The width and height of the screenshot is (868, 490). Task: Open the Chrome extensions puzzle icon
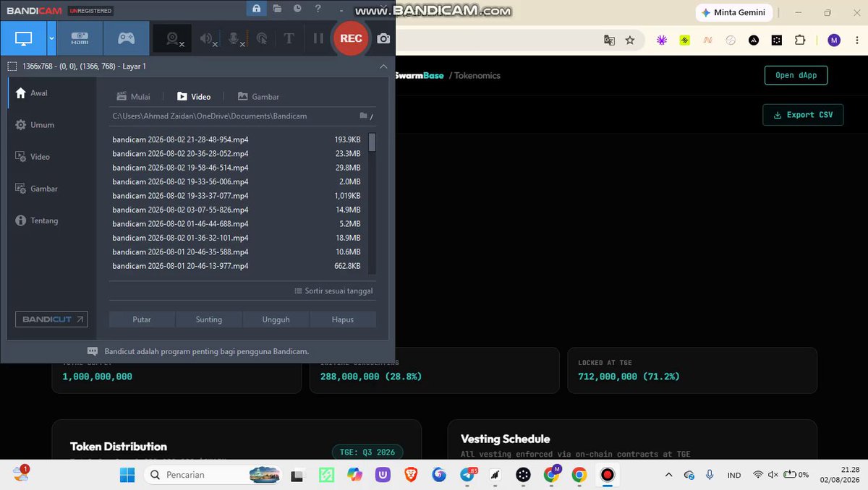click(x=800, y=40)
